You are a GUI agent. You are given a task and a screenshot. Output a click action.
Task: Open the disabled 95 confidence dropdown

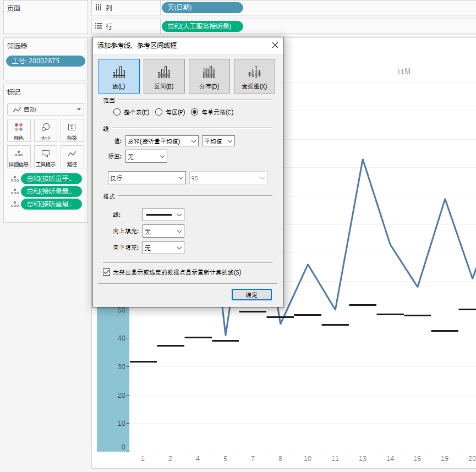[x=228, y=178]
